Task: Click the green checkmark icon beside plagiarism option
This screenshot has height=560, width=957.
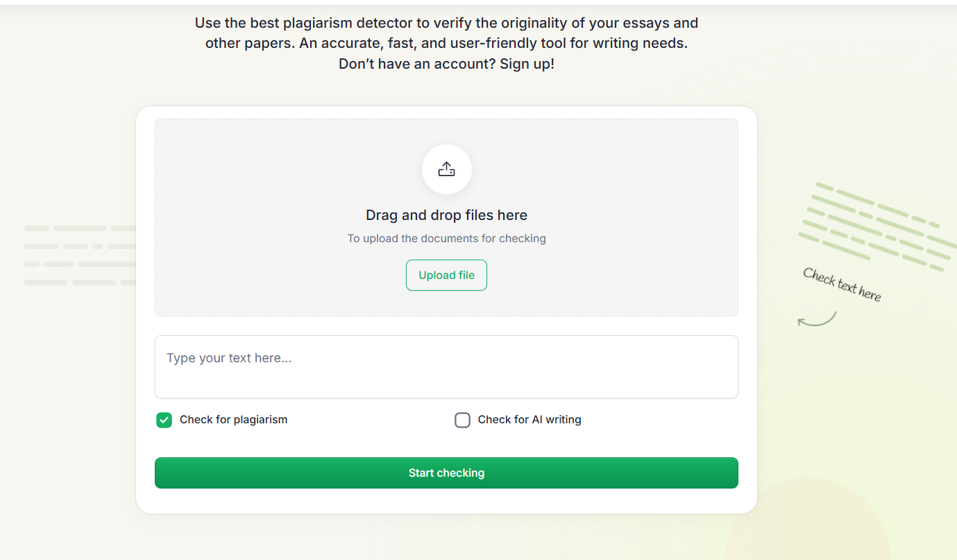Action: point(164,420)
